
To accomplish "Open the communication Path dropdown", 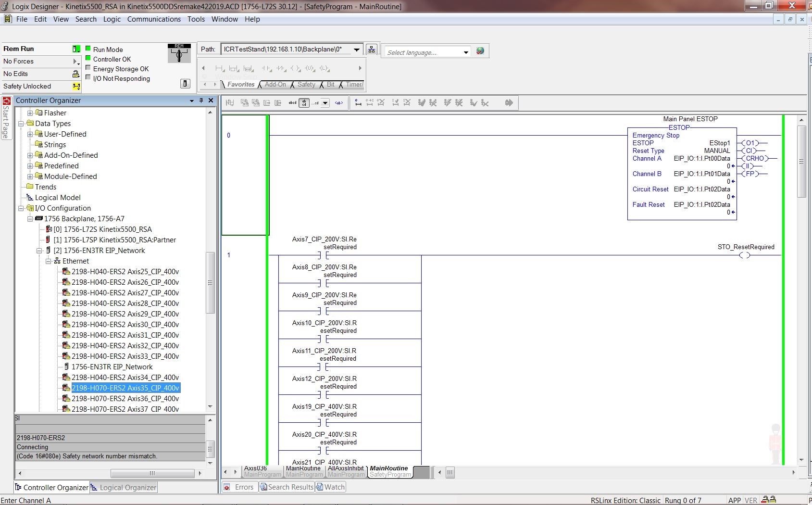I will [357, 49].
